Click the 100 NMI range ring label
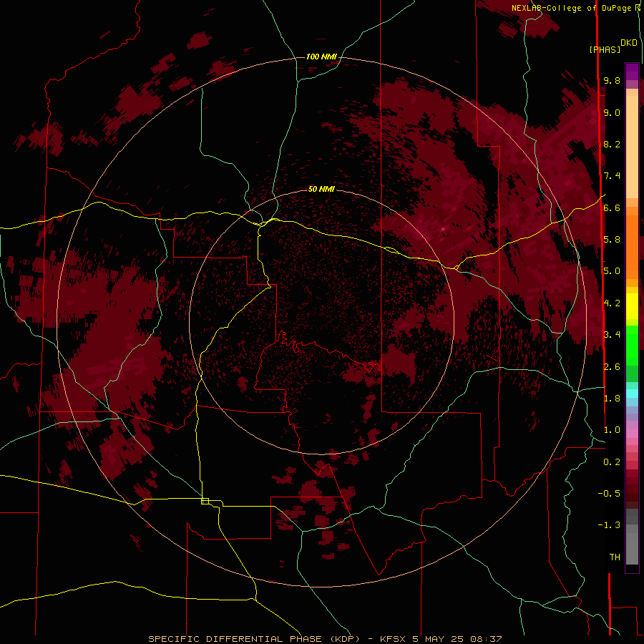The width and height of the screenshot is (644, 644). [x=321, y=57]
